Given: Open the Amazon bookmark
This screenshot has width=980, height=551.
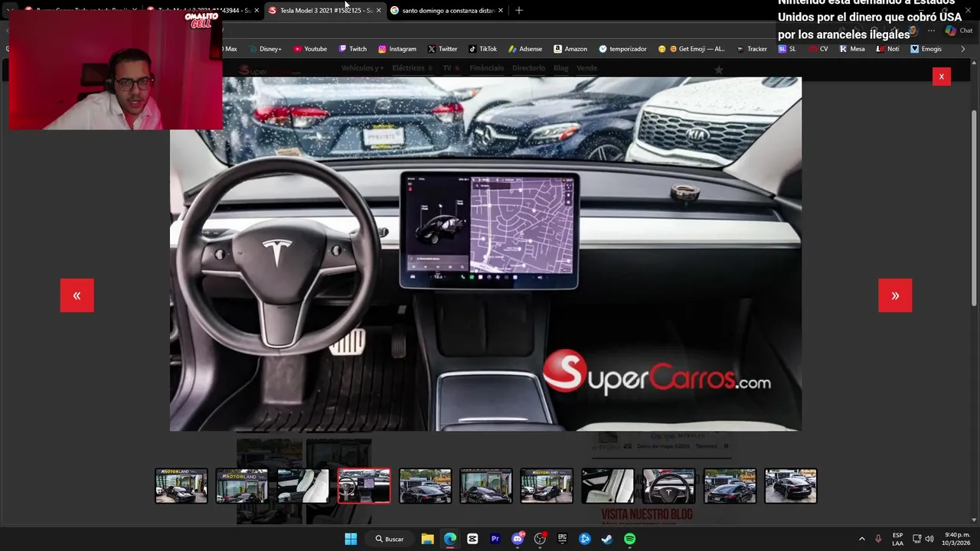Looking at the screenshot, I should click(570, 49).
